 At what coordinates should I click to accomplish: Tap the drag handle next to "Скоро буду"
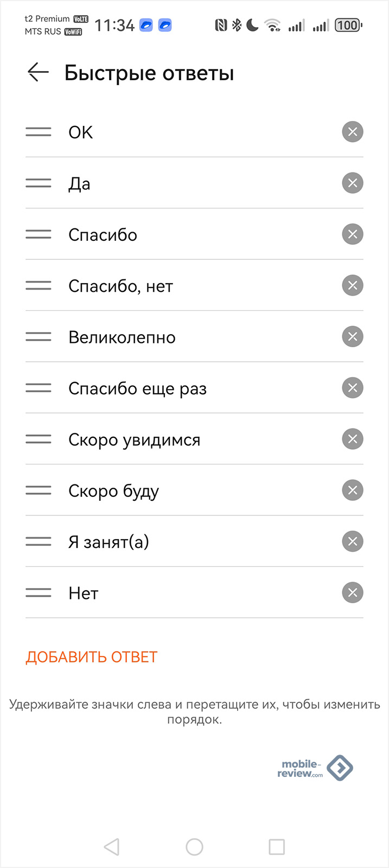coord(39,490)
